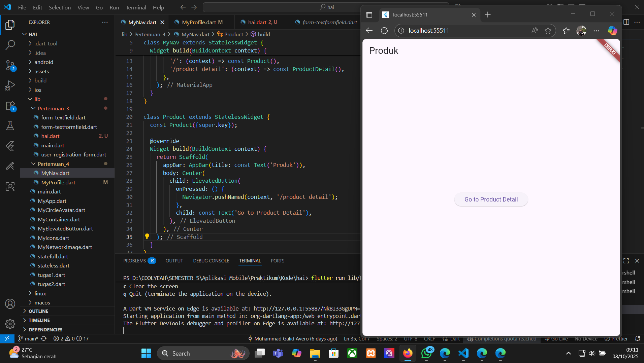Viewport: 644px width, 363px height.
Task: Open the Copilot icon in Edge toolbar
Action: tap(612, 31)
